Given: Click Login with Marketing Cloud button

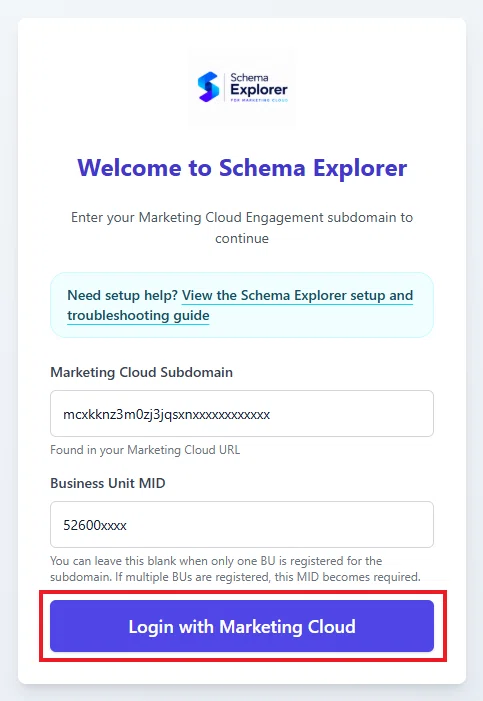Looking at the screenshot, I should click(242, 626).
